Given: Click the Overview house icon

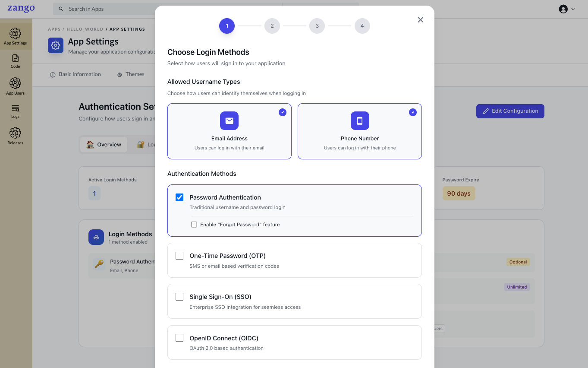Looking at the screenshot, I should [x=90, y=145].
